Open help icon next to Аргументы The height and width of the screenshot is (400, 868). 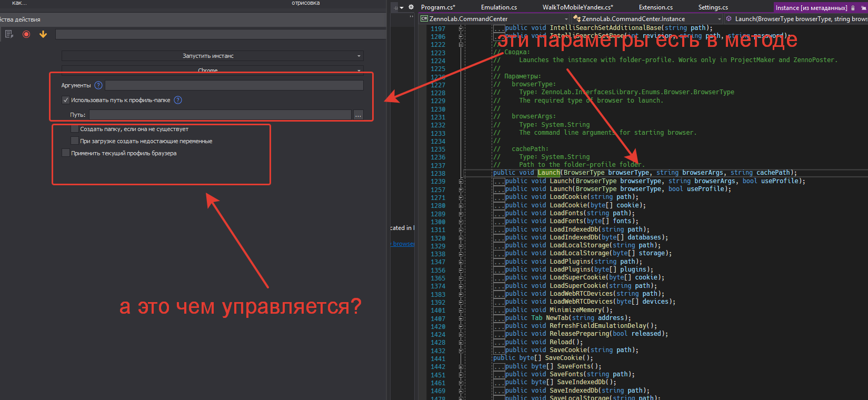98,85
